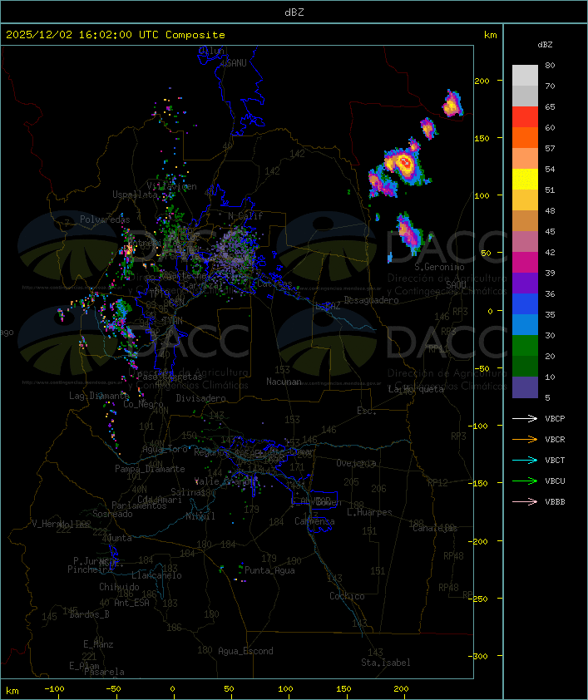This screenshot has width=588, height=700.
Task: Click the Pasarela map label
Action: pyautogui.click(x=105, y=672)
